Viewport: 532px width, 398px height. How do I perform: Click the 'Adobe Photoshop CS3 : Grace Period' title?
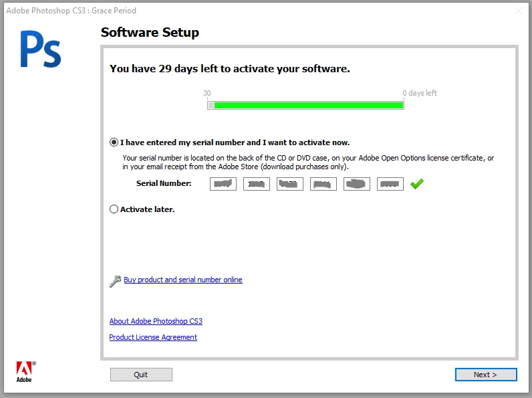[72, 11]
